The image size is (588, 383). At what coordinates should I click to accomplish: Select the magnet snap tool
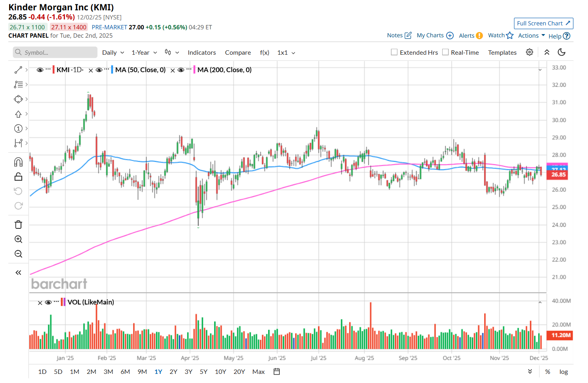[18, 162]
